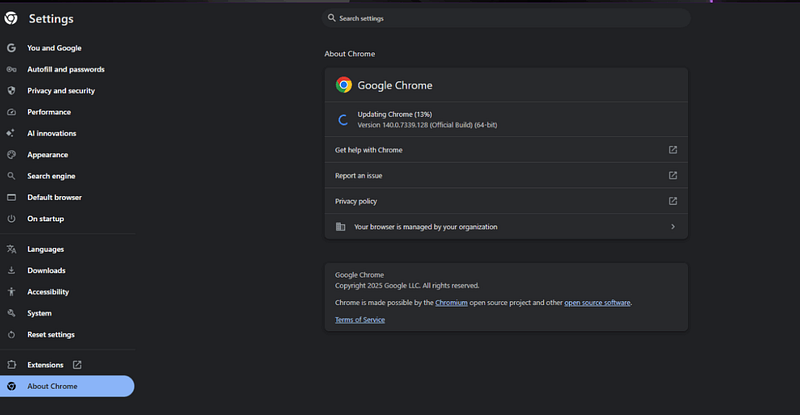This screenshot has height=415, width=800.
Task: Click the colorful Google Chrome logo in card
Action: pyautogui.click(x=344, y=85)
